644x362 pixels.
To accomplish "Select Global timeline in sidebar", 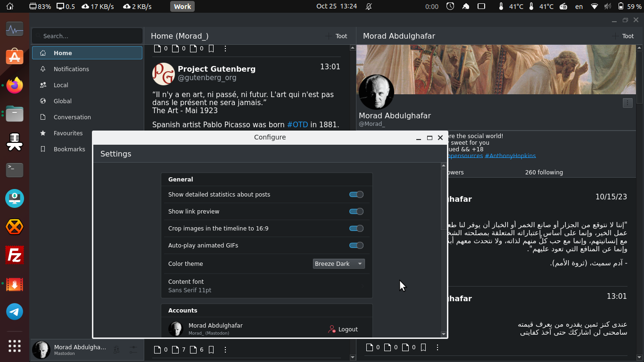I will (87, 101).
